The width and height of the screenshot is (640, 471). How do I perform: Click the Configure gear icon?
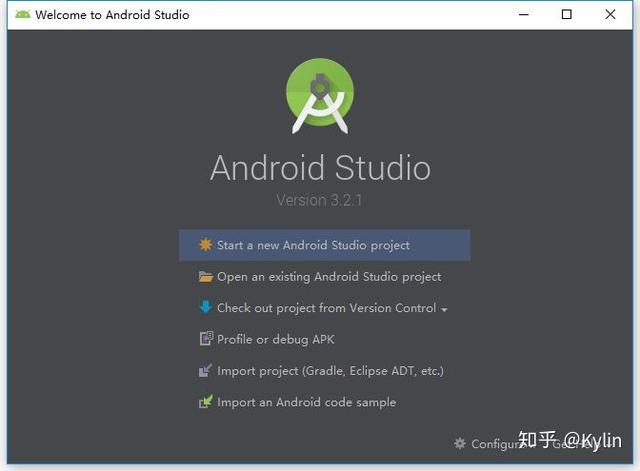pyautogui.click(x=460, y=443)
